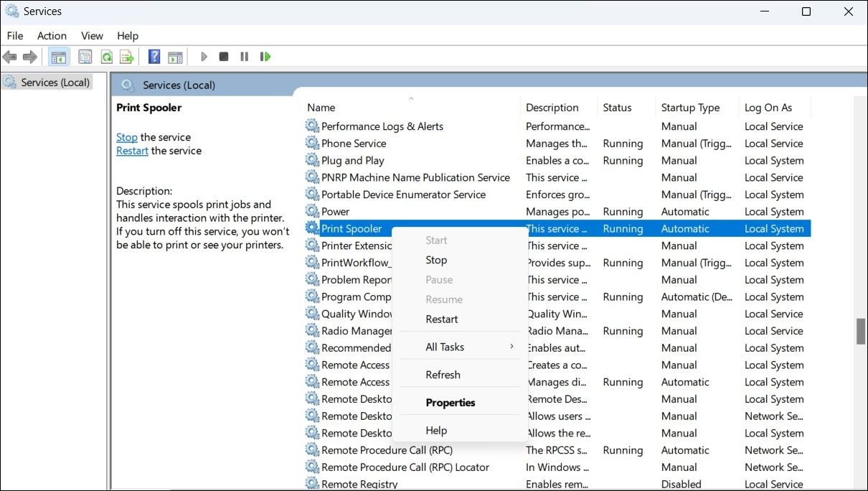
Task: Sort by Startup Type column header
Action: 690,108
